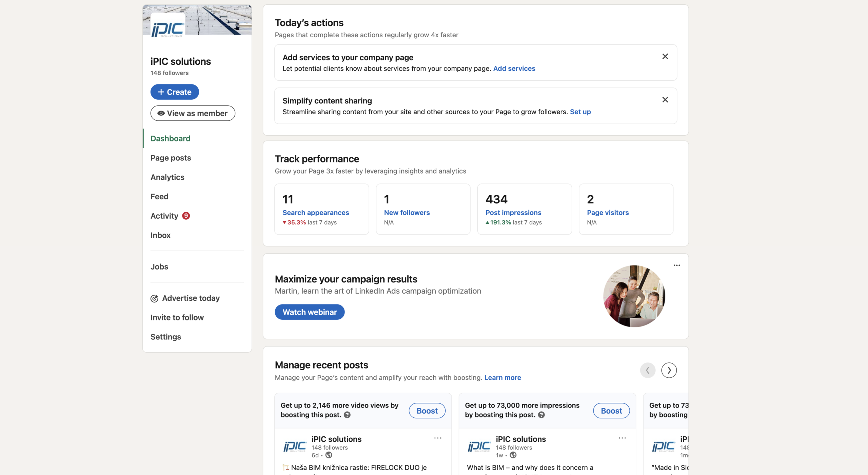
Task: Boost the post with 73,000 impressions
Action: click(611, 411)
